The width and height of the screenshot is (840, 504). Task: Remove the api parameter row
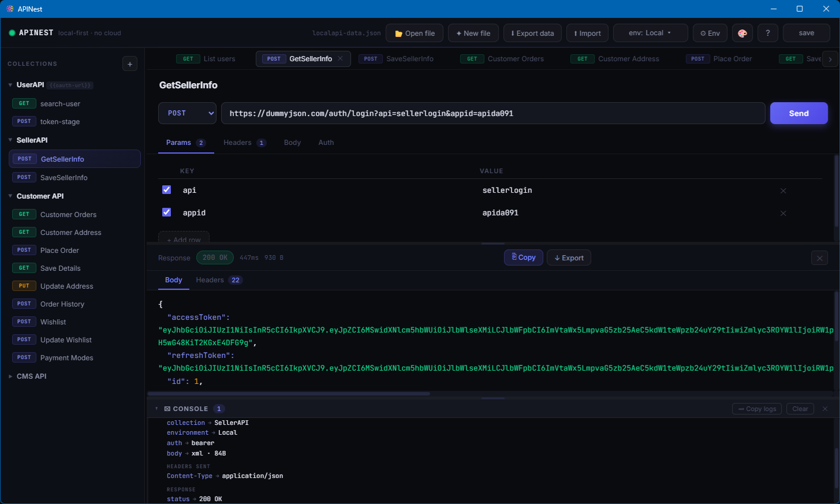(x=783, y=191)
